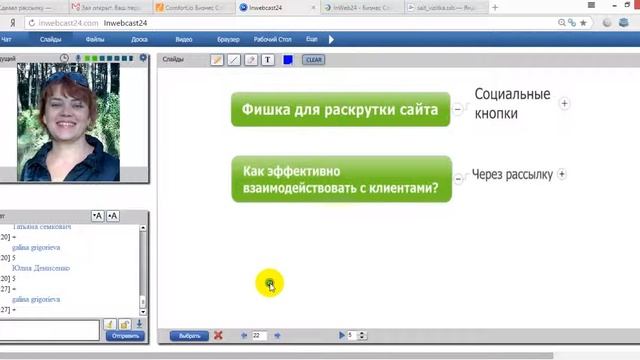Select the eraser tool
This screenshot has width=640, height=360.
click(251, 60)
